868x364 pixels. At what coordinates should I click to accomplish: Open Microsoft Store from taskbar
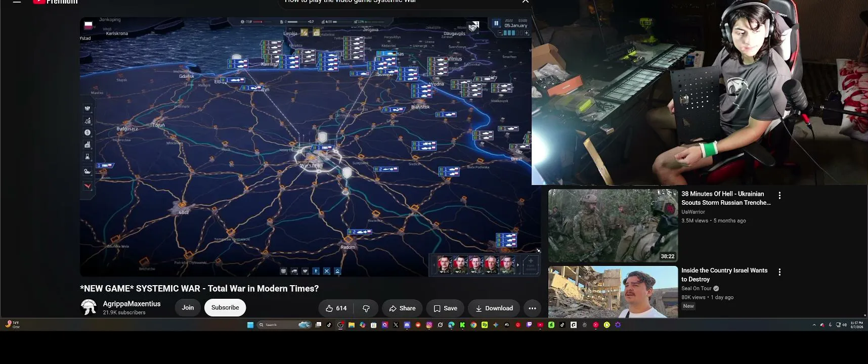(x=373, y=325)
